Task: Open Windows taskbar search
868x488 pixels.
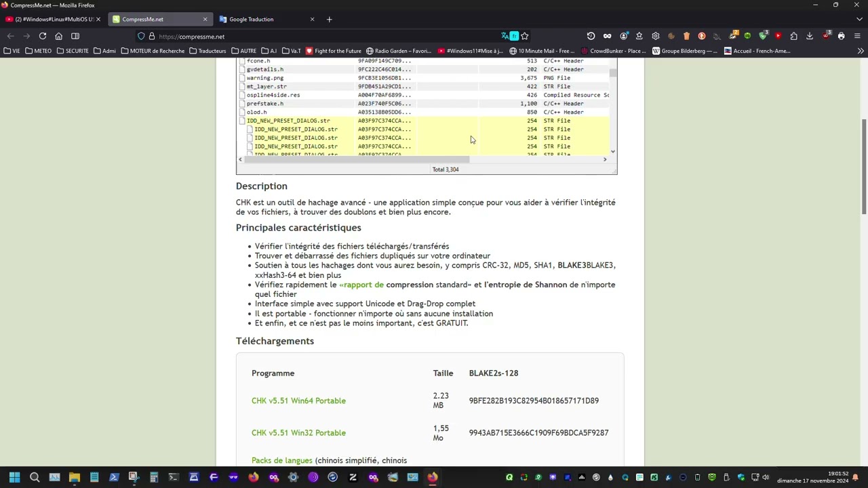Action: tap(35, 477)
